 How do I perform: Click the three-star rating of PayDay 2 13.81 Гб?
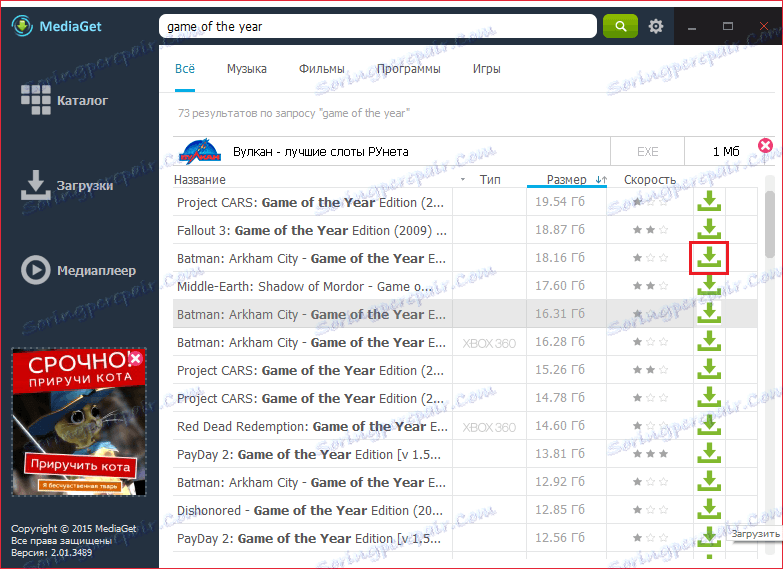650,454
